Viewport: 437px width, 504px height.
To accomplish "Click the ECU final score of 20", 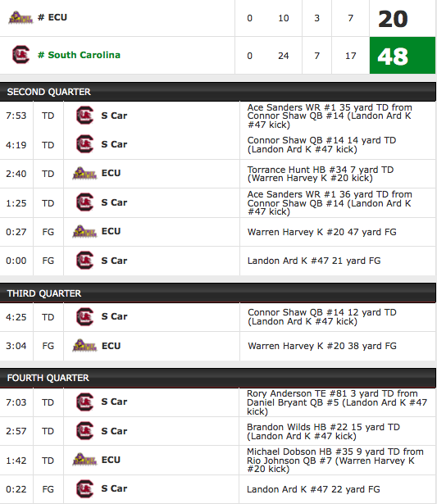I will [393, 19].
